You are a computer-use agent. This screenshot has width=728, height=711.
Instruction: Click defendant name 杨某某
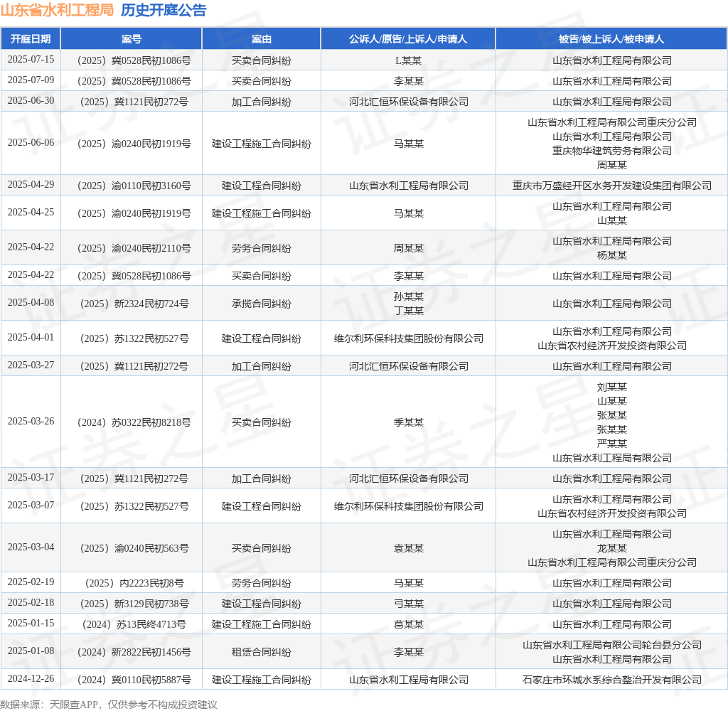click(612, 255)
